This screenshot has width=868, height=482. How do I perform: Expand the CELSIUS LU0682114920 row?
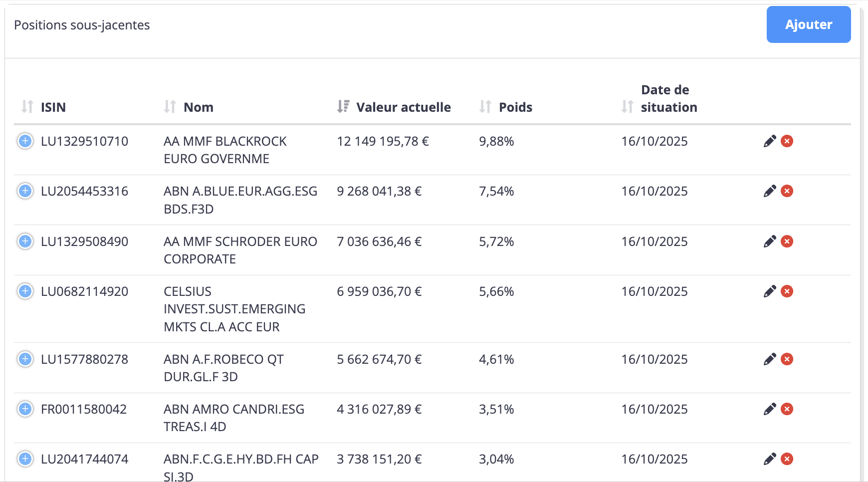click(25, 291)
